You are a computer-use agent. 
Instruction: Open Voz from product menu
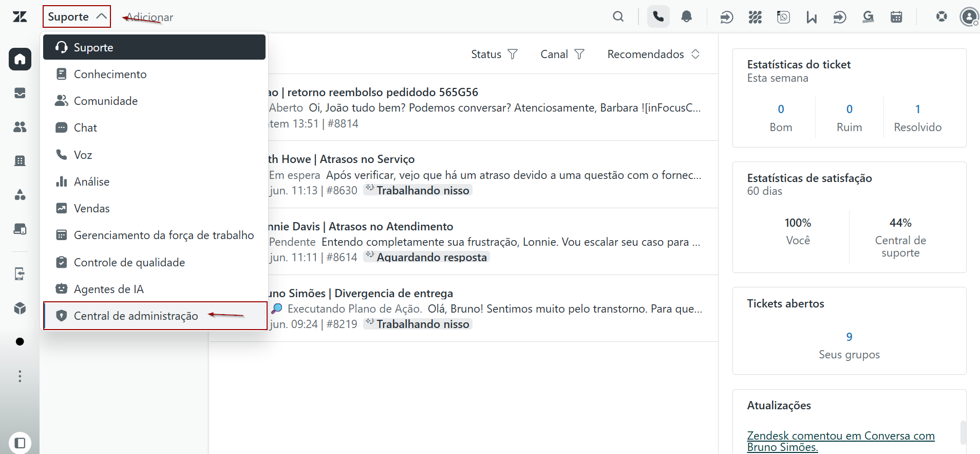(154, 155)
